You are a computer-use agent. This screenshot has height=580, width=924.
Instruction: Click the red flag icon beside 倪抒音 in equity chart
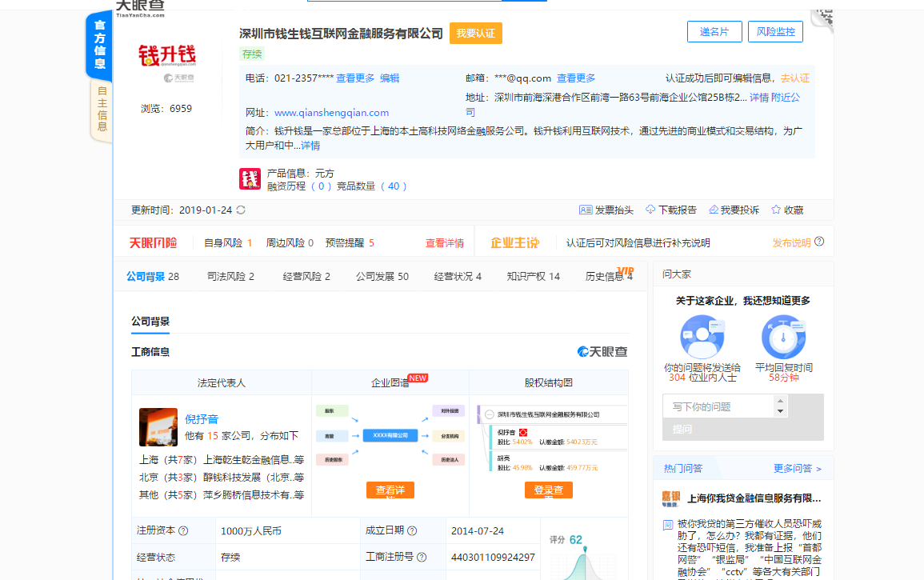[x=522, y=433]
